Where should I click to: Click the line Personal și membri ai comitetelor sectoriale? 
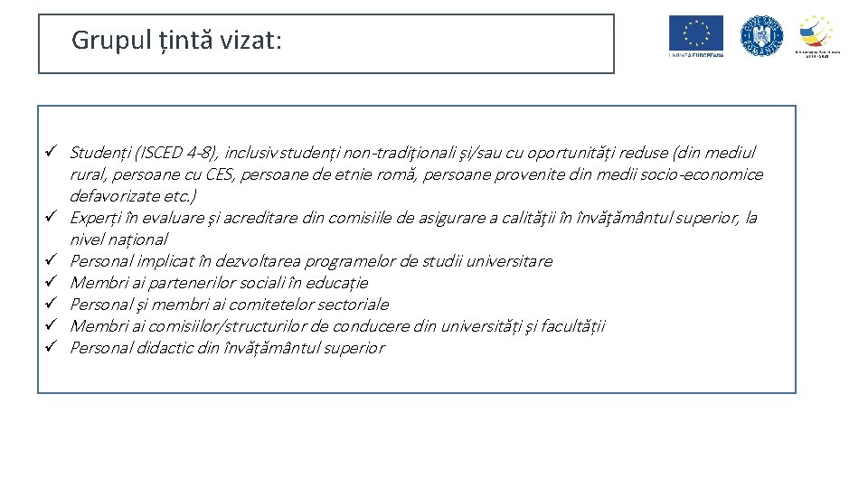229,305
